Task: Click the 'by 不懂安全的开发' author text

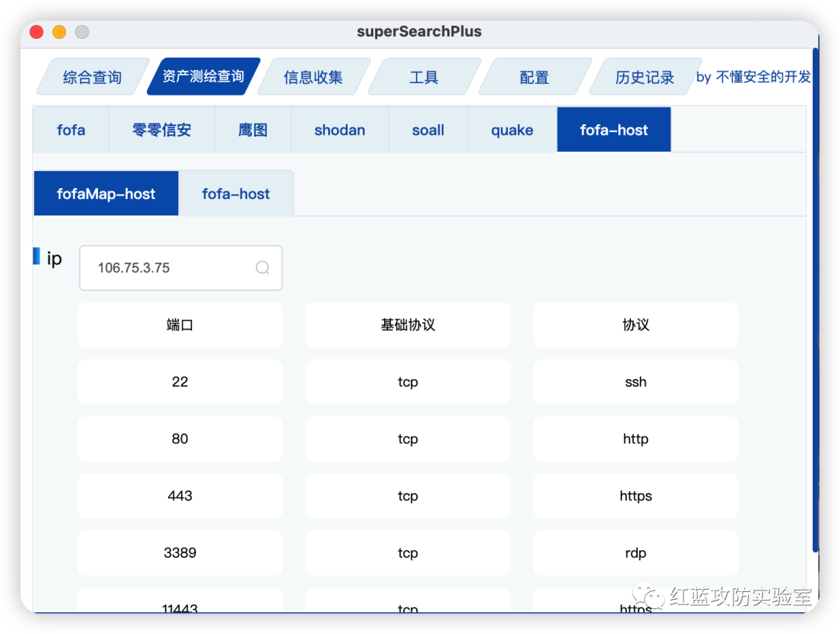Action: [753, 77]
